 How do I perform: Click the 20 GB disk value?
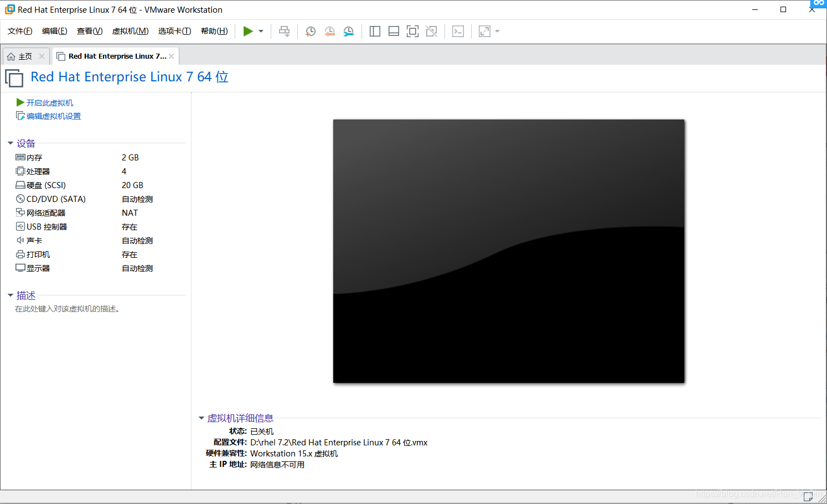coord(132,185)
